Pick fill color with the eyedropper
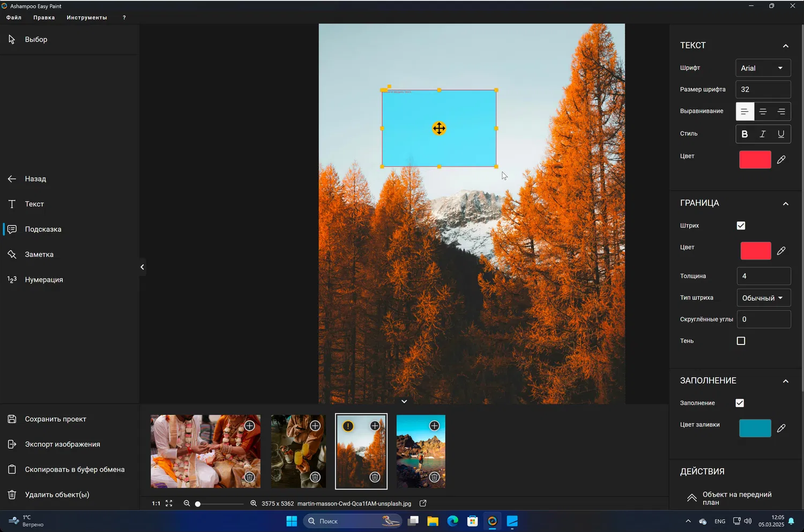 (x=781, y=428)
